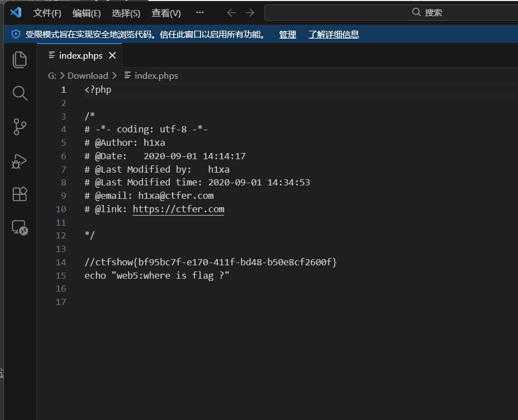Viewport: 518px width, 420px height.
Task: Click the 搜索 command center box
Action: [x=391, y=12]
